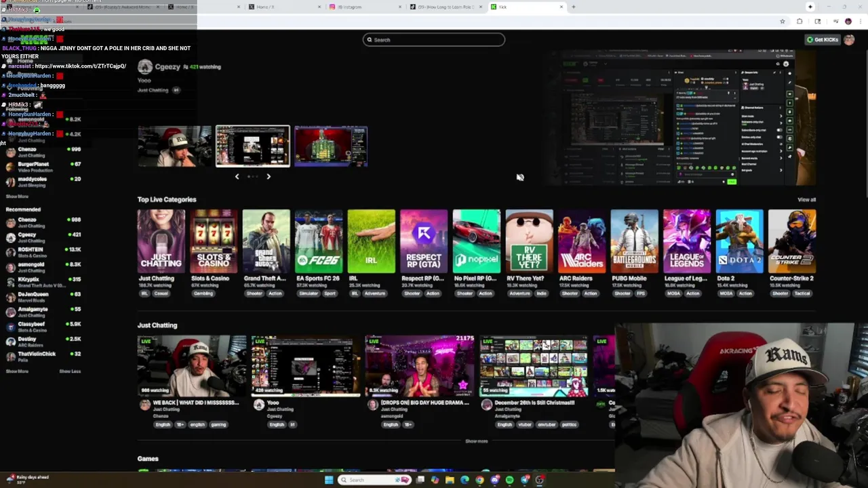Expand Following list with Show More

tap(17, 197)
